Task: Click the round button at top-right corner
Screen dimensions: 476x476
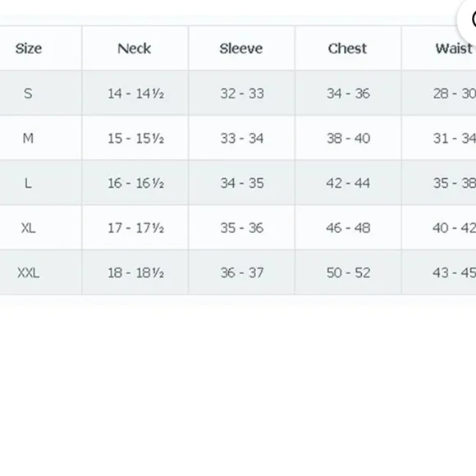Action: pos(468,19)
